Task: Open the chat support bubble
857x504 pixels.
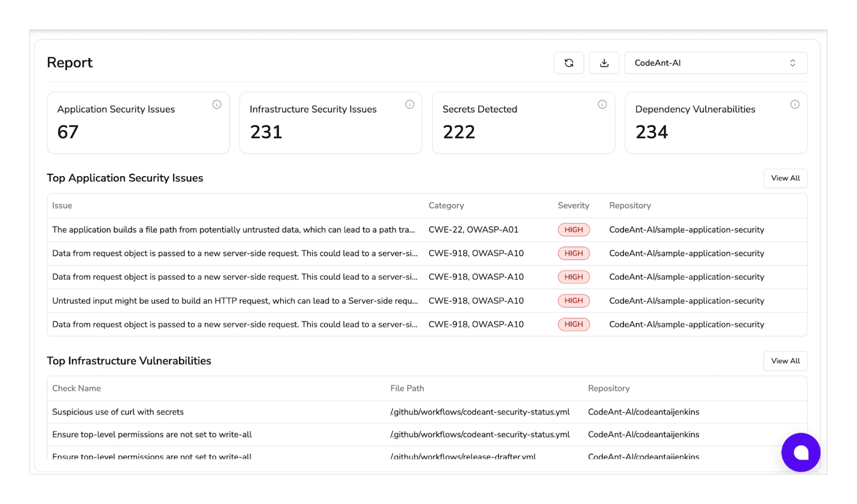Action: [x=800, y=452]
